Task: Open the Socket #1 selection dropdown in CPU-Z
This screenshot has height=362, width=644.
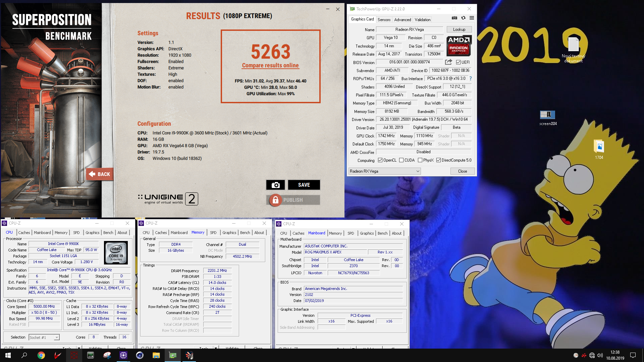Action: pos(44,337)
